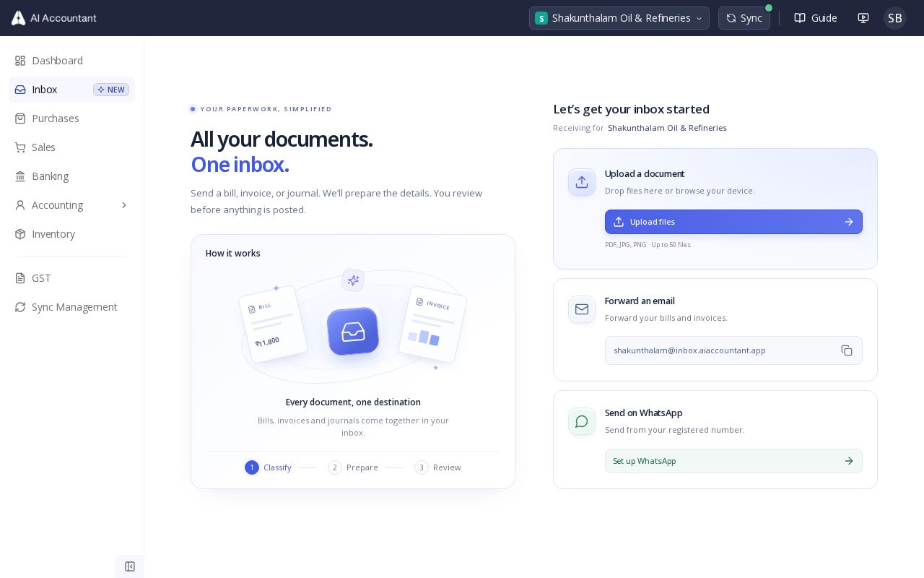Click 'Upload a document' heading
This screenshot has height=578, width=924.
(645, 174)
